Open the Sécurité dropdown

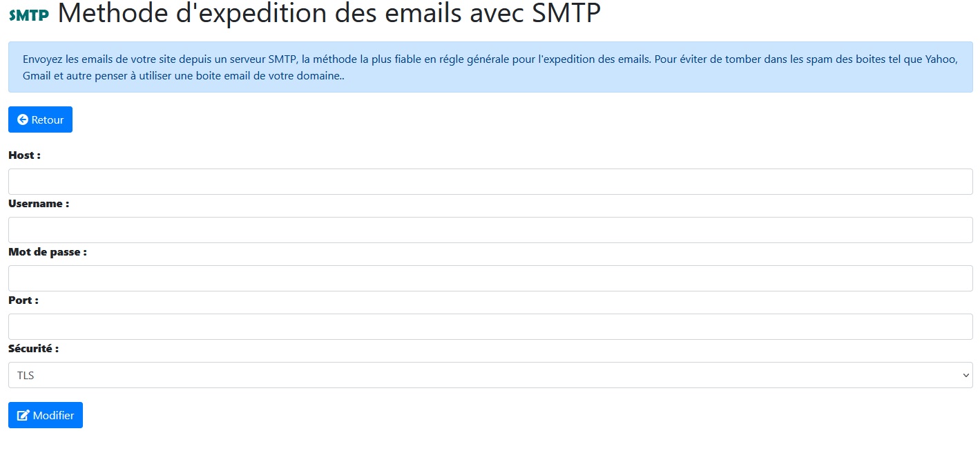click(x=490, y=375)
